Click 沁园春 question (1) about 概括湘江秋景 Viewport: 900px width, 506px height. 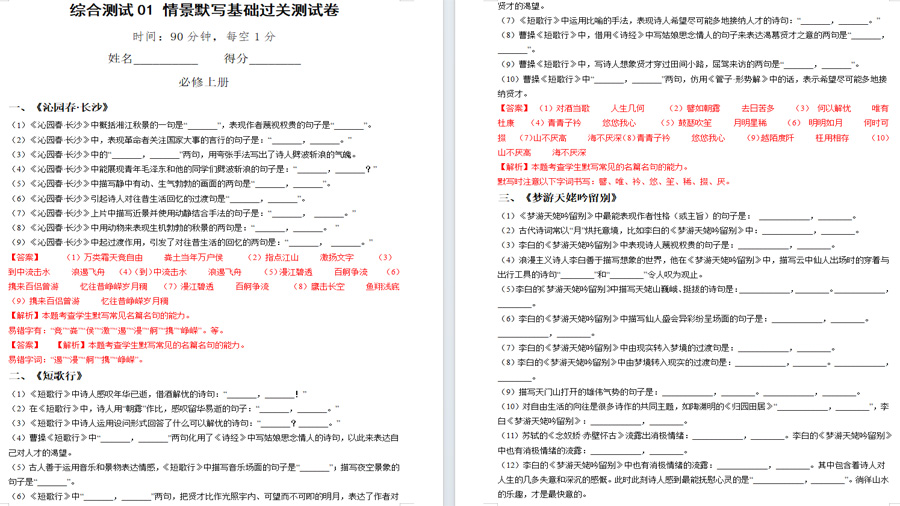[x=191, y=125]
